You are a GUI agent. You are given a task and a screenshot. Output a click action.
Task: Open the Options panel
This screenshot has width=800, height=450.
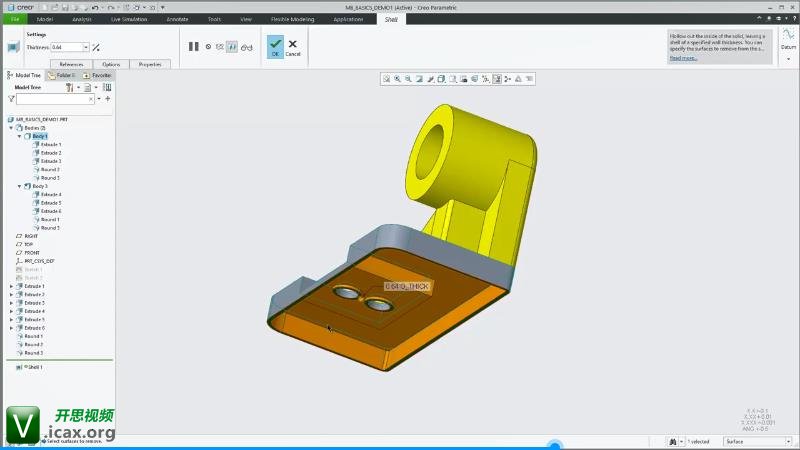pyautogui.click(x=111, y=64)
